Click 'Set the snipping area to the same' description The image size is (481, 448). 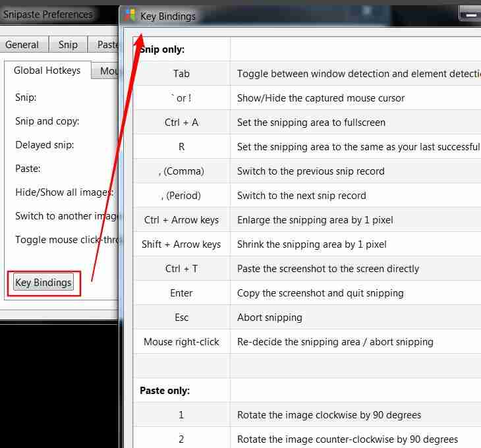pos(358,147)
